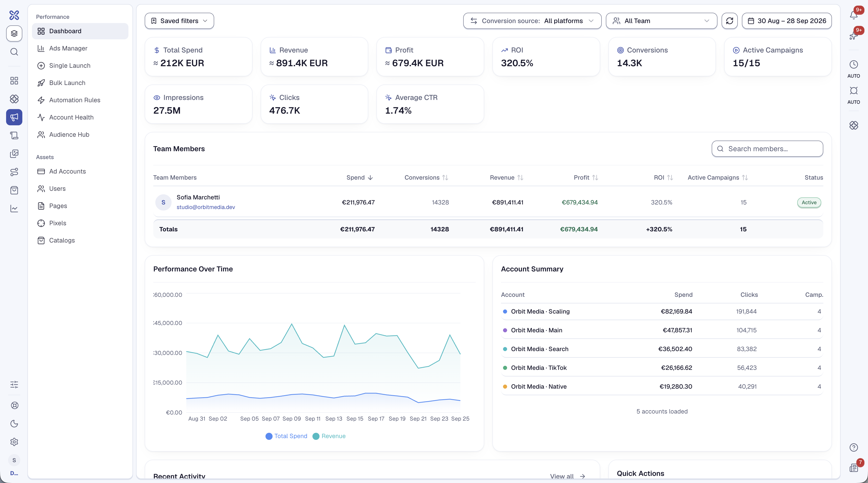Screen dimensions: 868x483
Task: Open the sliders adjustments icon in rail
Action: [14, 384]
